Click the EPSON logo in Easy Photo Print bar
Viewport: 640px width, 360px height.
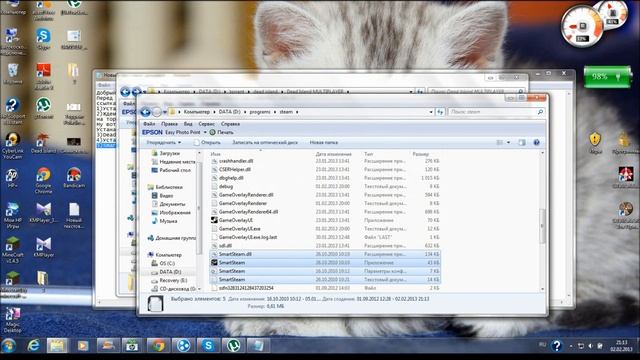click(x=152, y=132)
